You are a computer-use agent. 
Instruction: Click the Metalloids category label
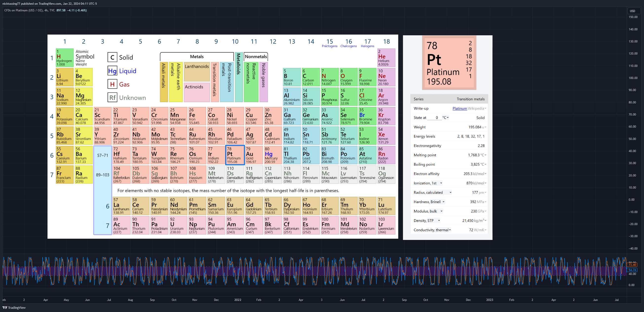pos(239,77)
